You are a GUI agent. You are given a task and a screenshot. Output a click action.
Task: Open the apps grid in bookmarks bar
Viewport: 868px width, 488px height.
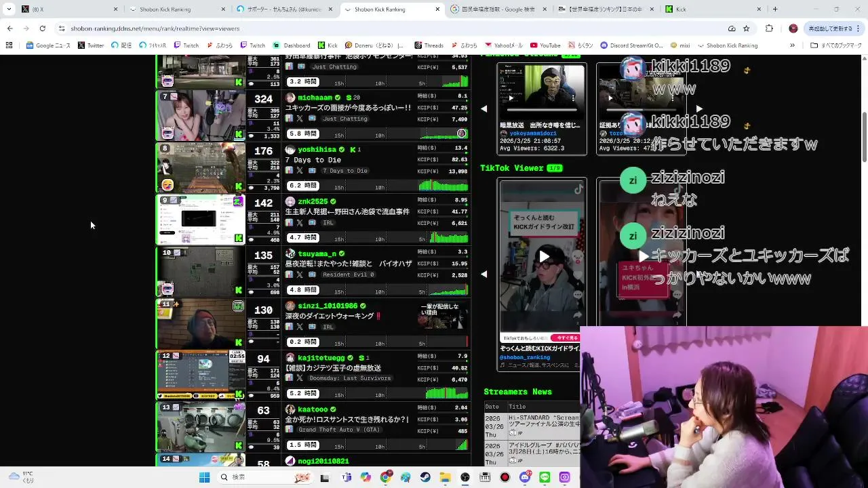(9, 45)
